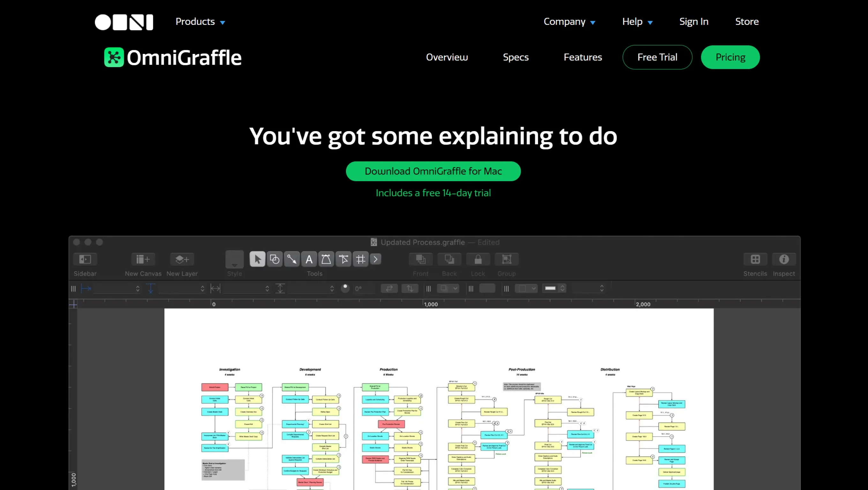Click the Free Trial button

[x=657, y=57]
